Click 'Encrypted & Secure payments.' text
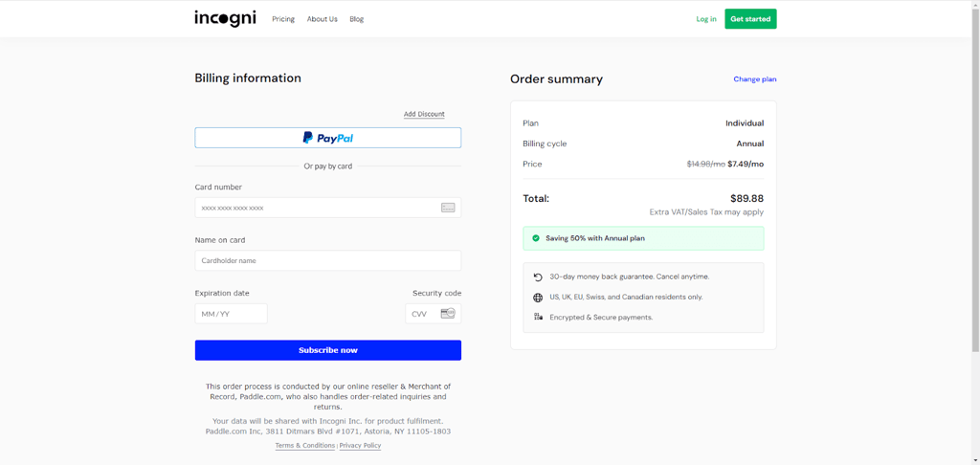 coord(601,318)
